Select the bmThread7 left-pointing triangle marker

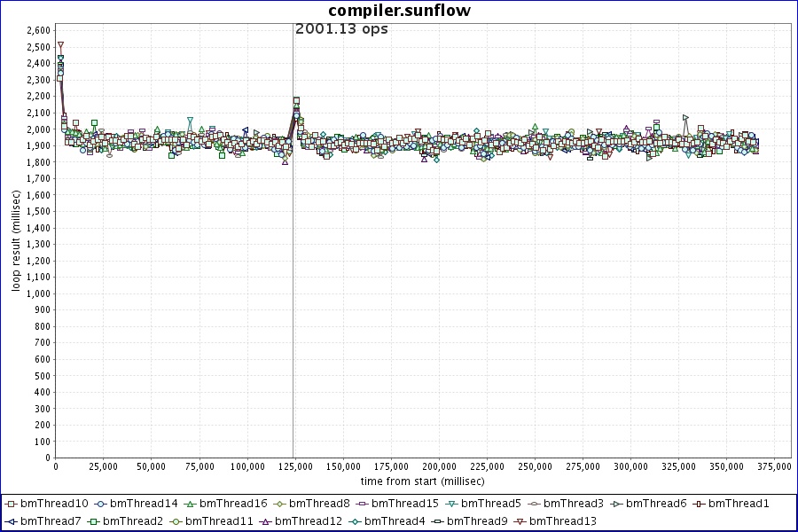point(12,521)
